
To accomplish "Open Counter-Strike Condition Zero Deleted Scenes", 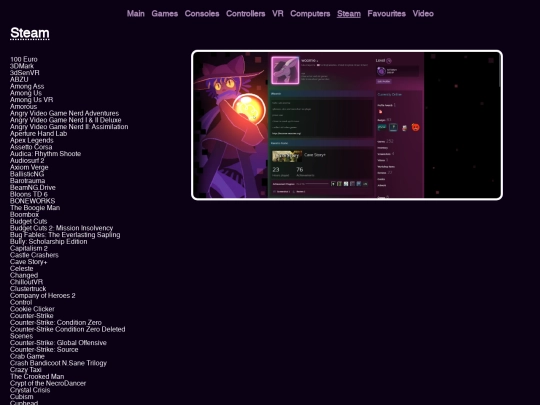I will pos(68,333).
